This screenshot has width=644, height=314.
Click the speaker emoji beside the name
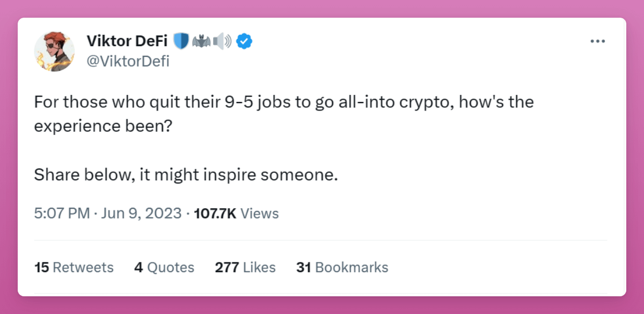click(x=221, y=41)
